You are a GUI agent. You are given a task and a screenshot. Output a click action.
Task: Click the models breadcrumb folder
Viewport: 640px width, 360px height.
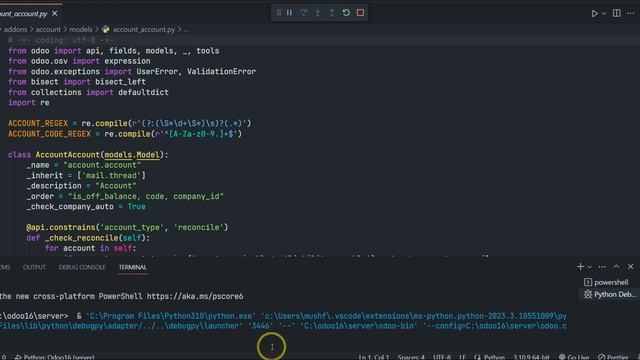pyautogui.click(x=80, y=29)
